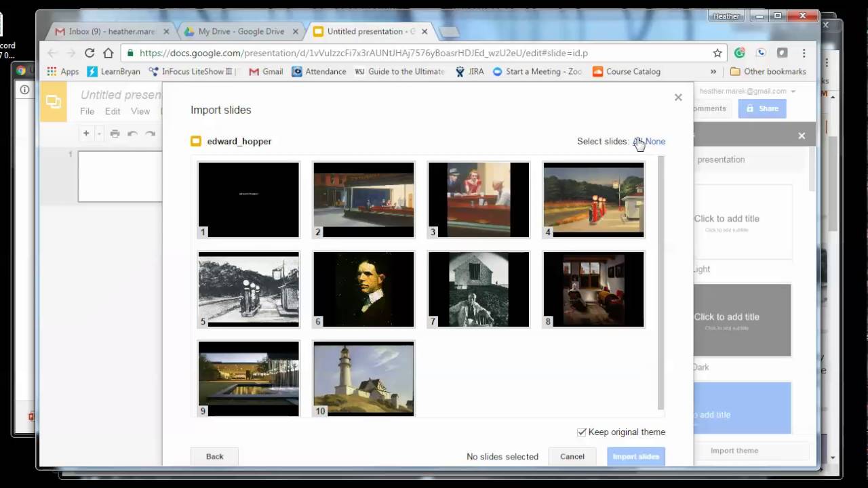Click the Print icon in Slides toolbar

point(115,134)
